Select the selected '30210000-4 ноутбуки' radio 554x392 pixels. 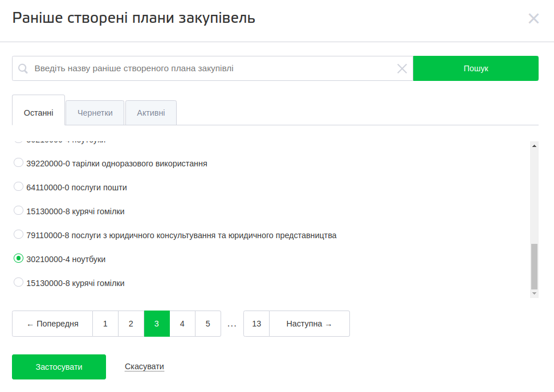(x=18, y=259)
